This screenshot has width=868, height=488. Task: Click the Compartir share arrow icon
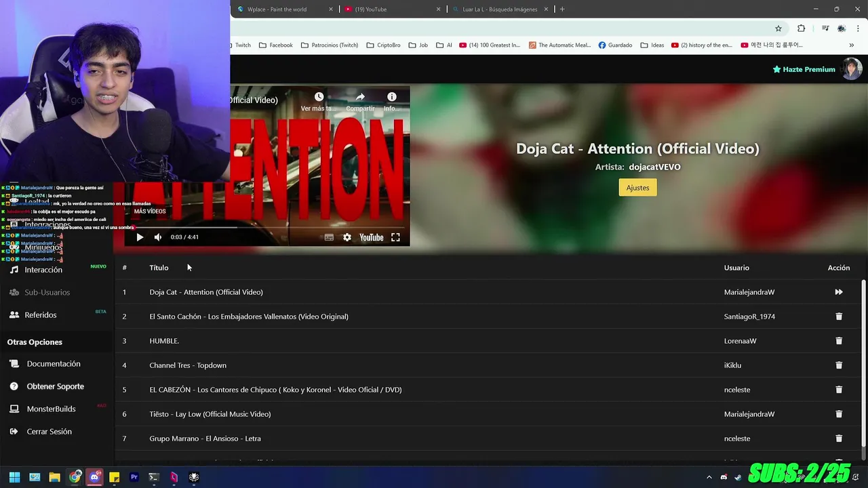[360, 97]
